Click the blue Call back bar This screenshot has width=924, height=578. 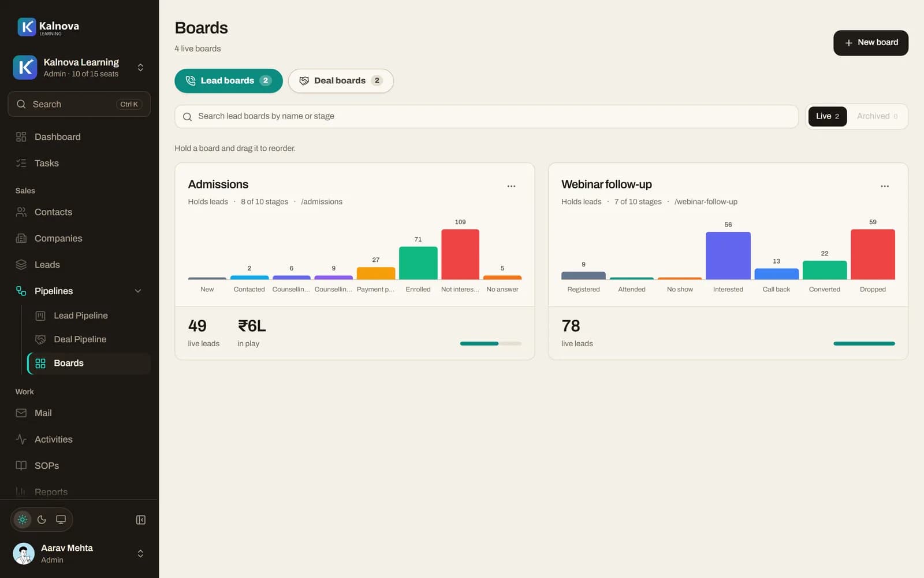(x=777, y=274)
